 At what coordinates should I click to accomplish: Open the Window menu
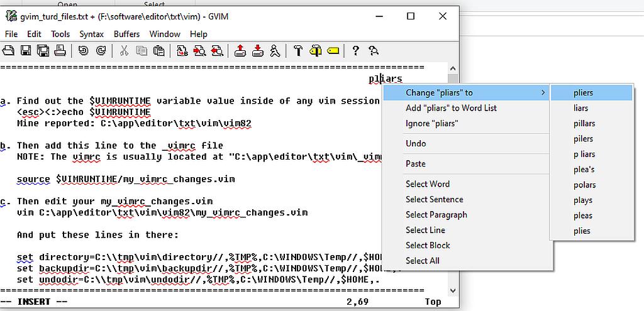[x=165, y=34]
